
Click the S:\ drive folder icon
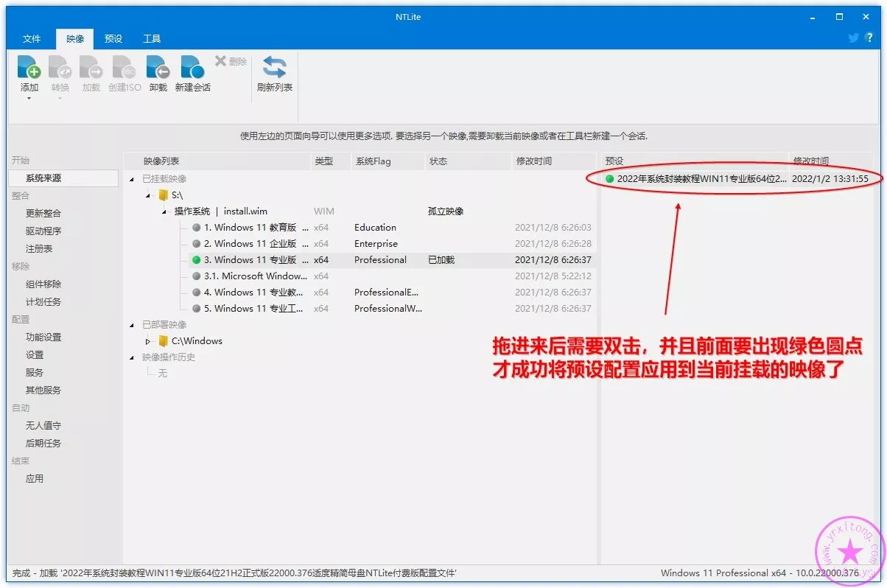tap(164, 195)
